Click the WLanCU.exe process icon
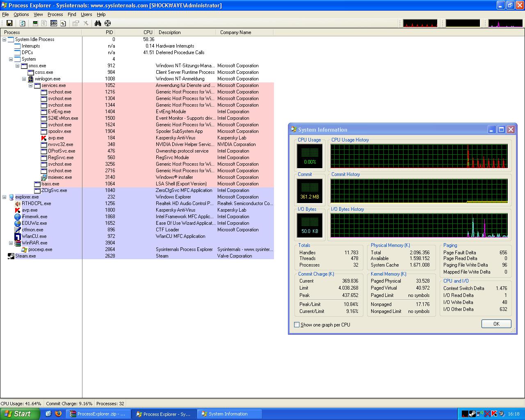525x420 pixels. point(18,236)
